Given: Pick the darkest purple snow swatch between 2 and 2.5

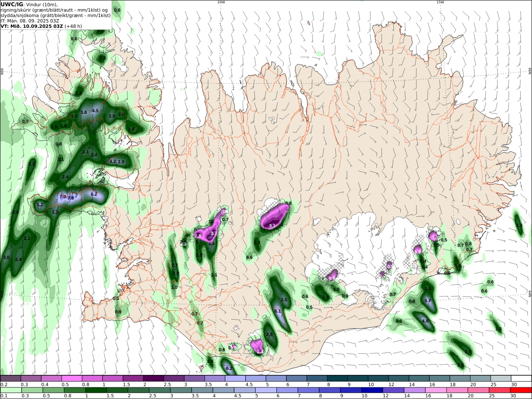Looking at the screenshot, I should [153, 379].
